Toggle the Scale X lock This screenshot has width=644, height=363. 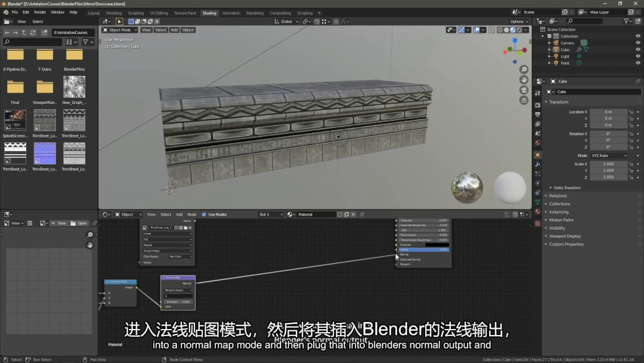[631, 164]
